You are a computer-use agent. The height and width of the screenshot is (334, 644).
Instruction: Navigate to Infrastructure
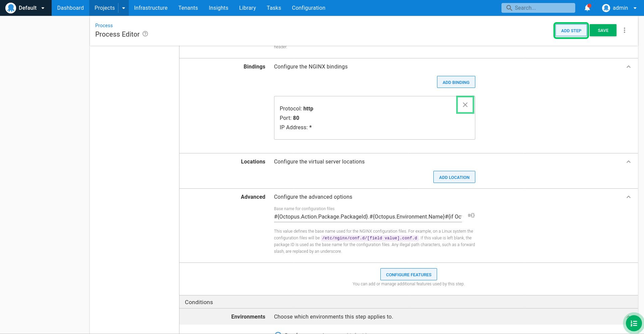point(151,8)
